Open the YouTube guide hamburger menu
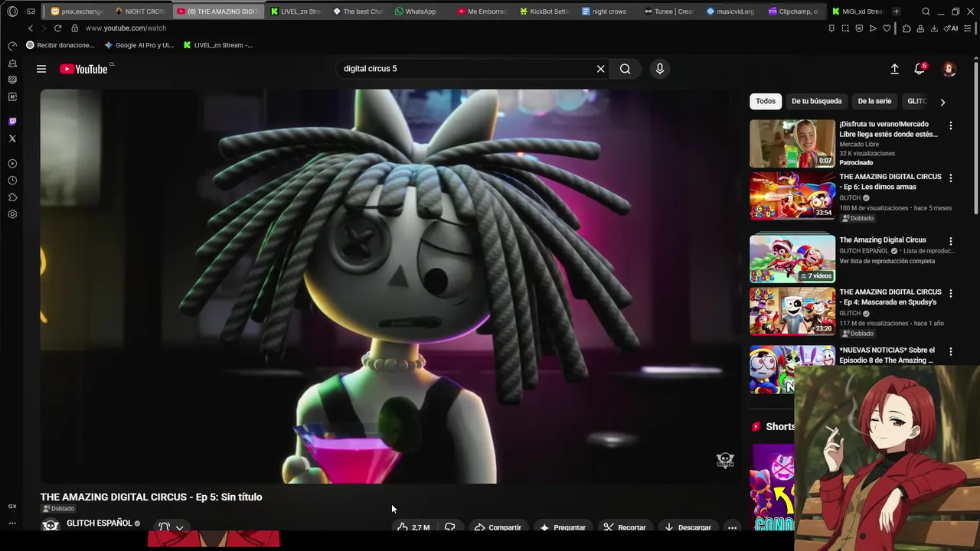 (x=41, y=69)
